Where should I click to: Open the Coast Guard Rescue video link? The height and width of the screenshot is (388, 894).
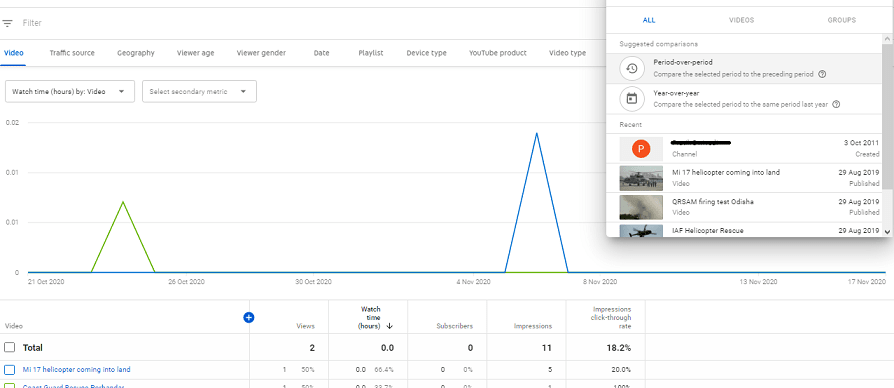pos(73,386)
